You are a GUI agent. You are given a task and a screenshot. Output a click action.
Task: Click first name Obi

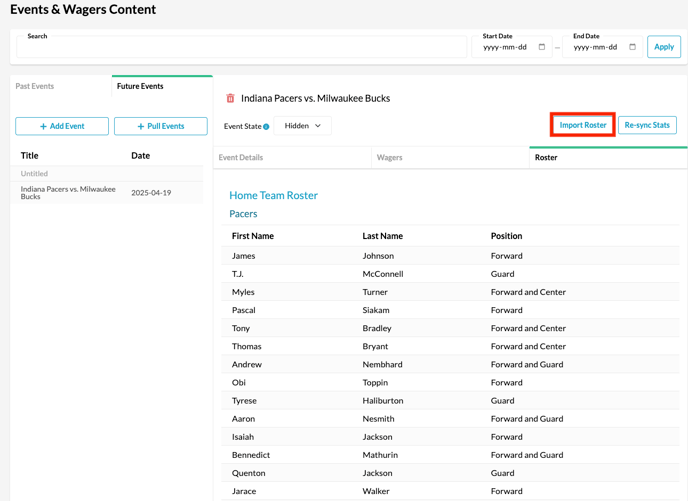click(x=239, y=383)
